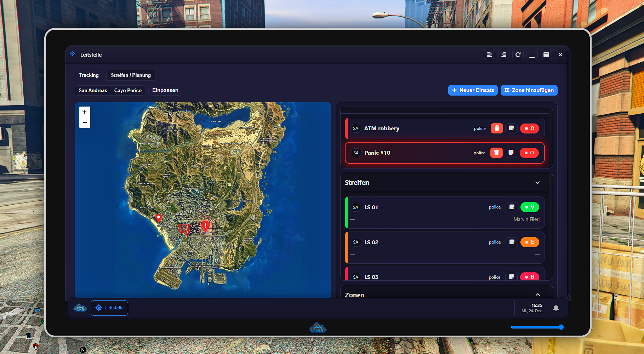Toggle orange E status of LS 02
The height and width of the screenshot is (354, 644).
click(530, 242)
